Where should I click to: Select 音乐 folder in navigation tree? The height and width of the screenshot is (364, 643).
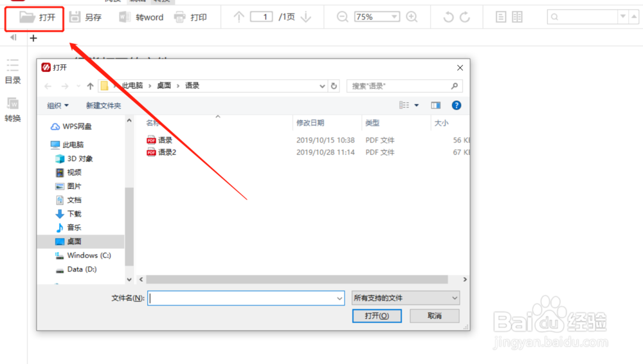tap(69, 228)
